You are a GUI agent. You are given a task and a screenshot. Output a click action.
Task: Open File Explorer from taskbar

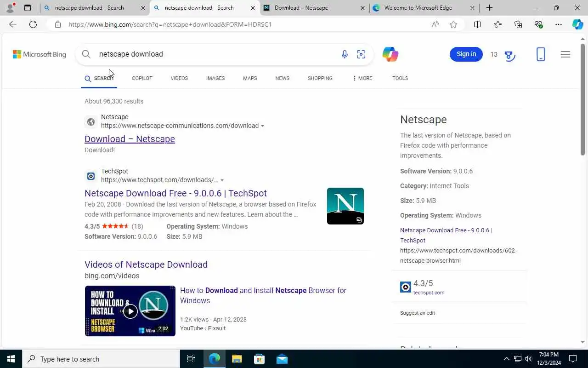pyautogui.click(x=237, y=359)
